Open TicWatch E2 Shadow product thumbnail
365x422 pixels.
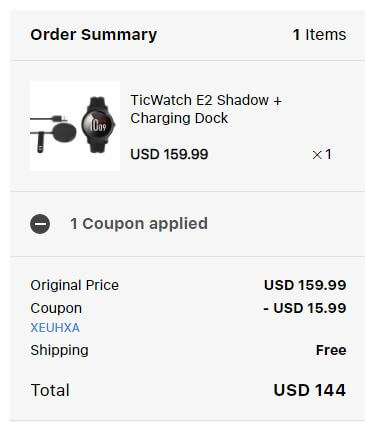(75, 126)
